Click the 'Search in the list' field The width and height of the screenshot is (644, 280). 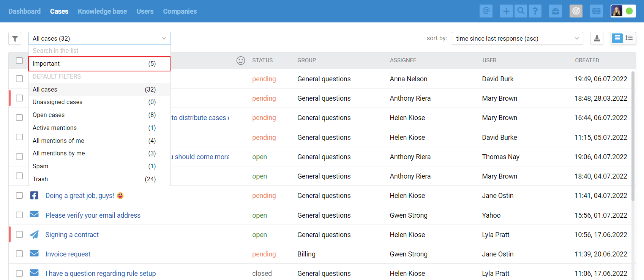(x=99, y=51)
